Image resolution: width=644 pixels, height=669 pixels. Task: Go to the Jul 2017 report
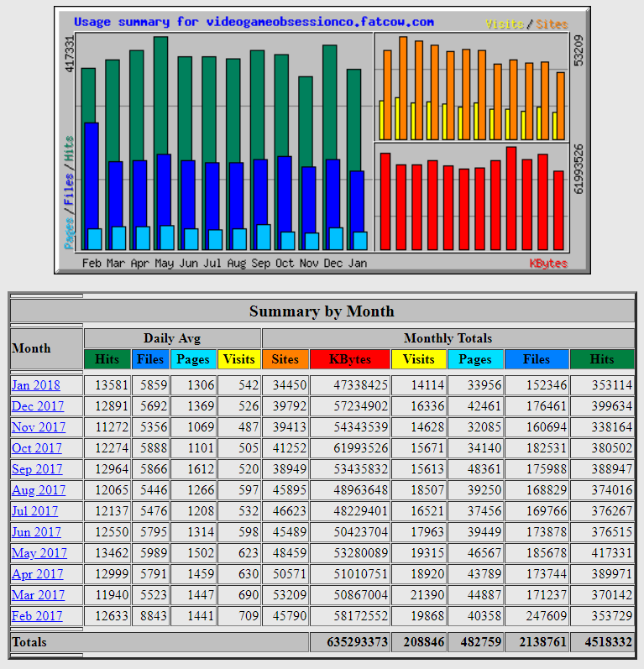click(34, 511)
